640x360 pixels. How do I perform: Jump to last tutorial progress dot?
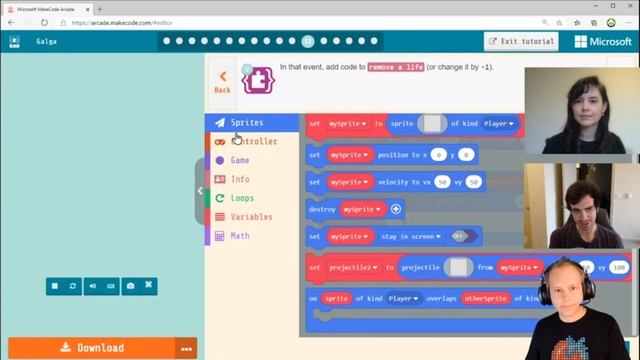pyautogui.click(x=374, y=41)
